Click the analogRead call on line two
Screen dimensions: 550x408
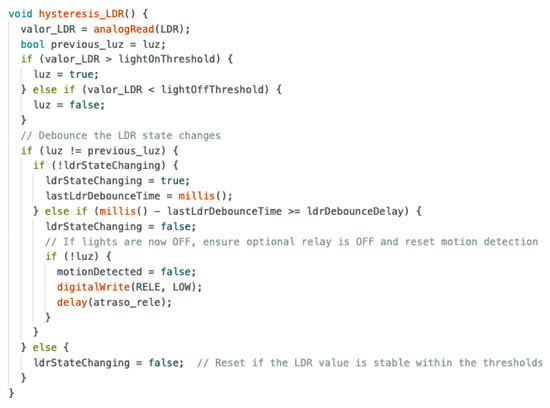123,29
